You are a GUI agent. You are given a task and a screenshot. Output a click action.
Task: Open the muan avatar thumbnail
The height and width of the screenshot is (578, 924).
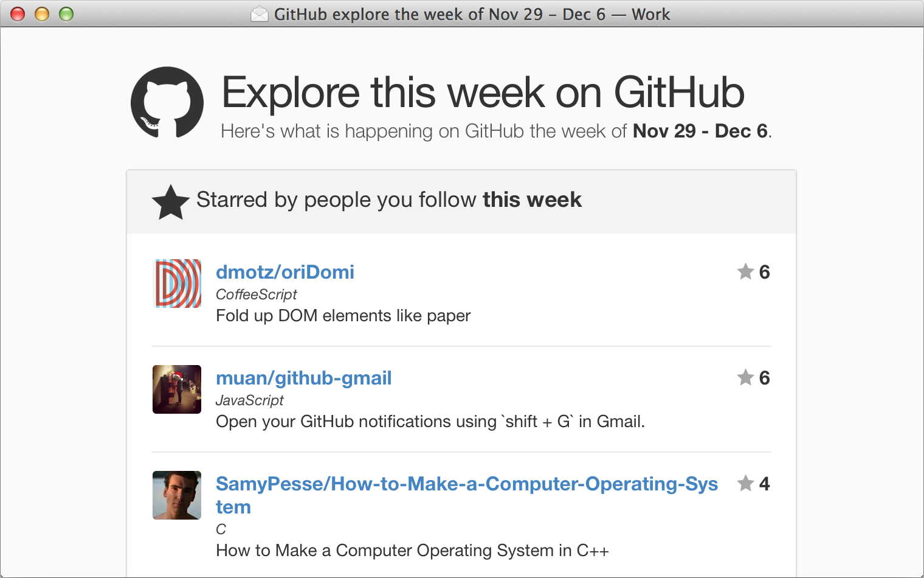(177, 389)
